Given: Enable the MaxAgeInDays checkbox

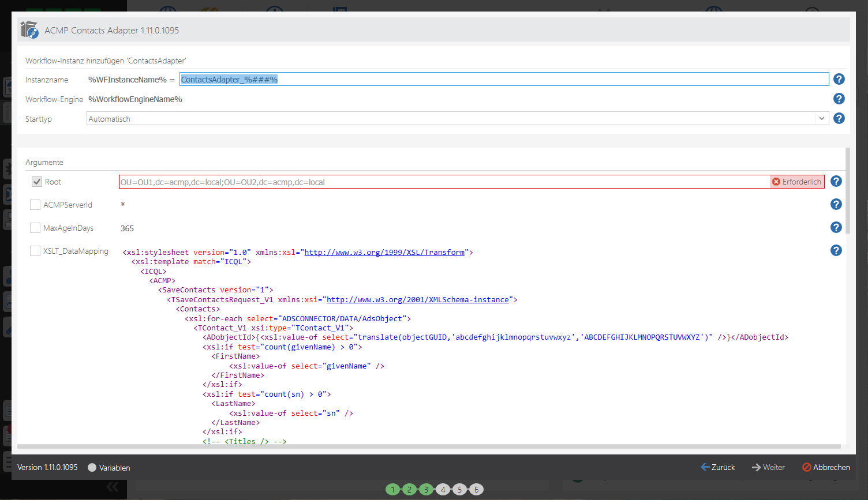Looking at the screenshot, I should click(x=35, y=228).
